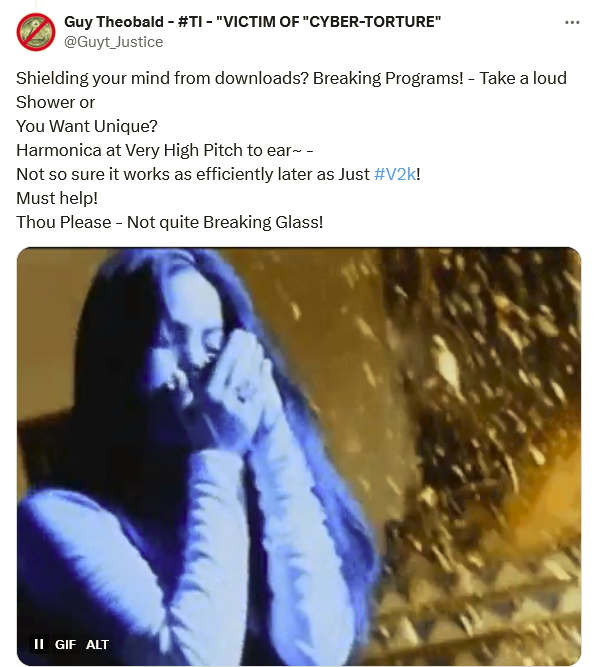Click the crossed-out pyramid profile avatar
Screen dimensions: 598x667
[36, 32]
